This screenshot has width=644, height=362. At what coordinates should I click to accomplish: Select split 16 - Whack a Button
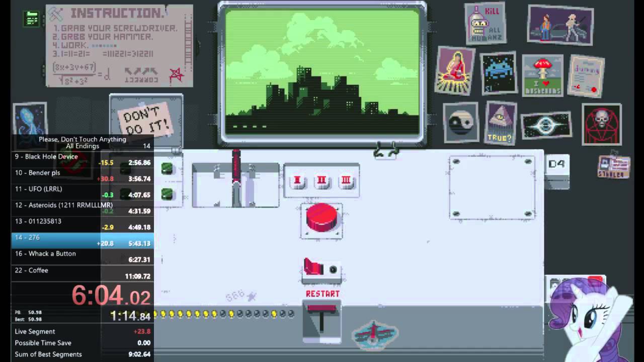pyautogui.click(x=83, y=256)
